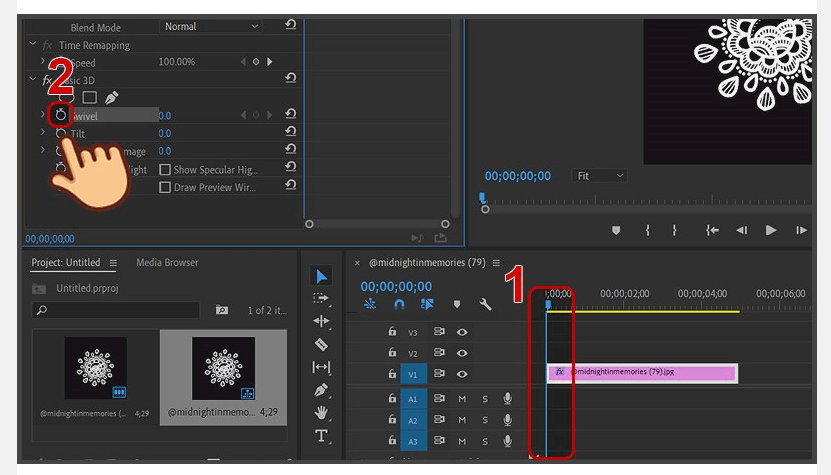Screen dimensions: 831x475
Task: Play the program monitor preview
Action: tap(771, 230)
